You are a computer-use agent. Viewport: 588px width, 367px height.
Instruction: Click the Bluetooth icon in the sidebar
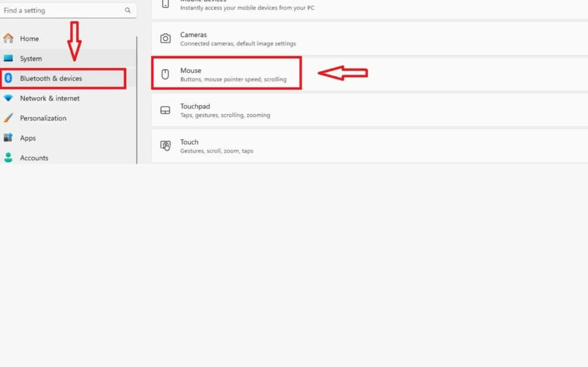point(8,78)
